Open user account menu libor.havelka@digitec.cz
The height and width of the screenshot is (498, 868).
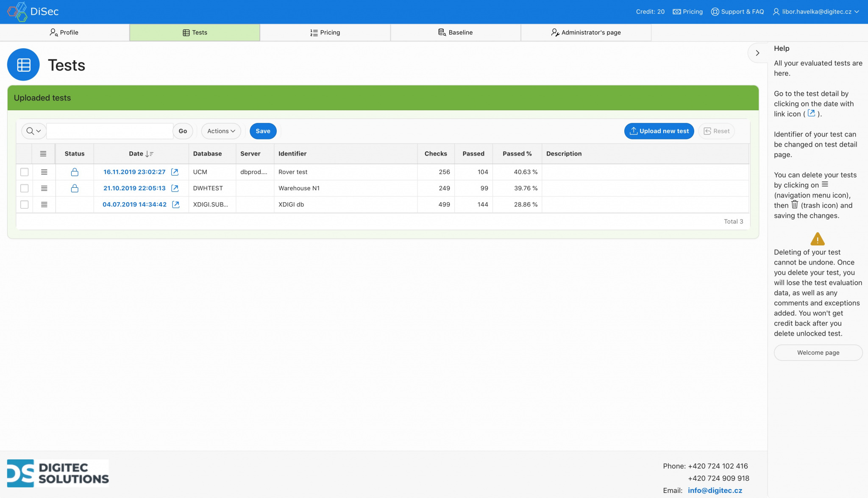[x=816, y=11]
